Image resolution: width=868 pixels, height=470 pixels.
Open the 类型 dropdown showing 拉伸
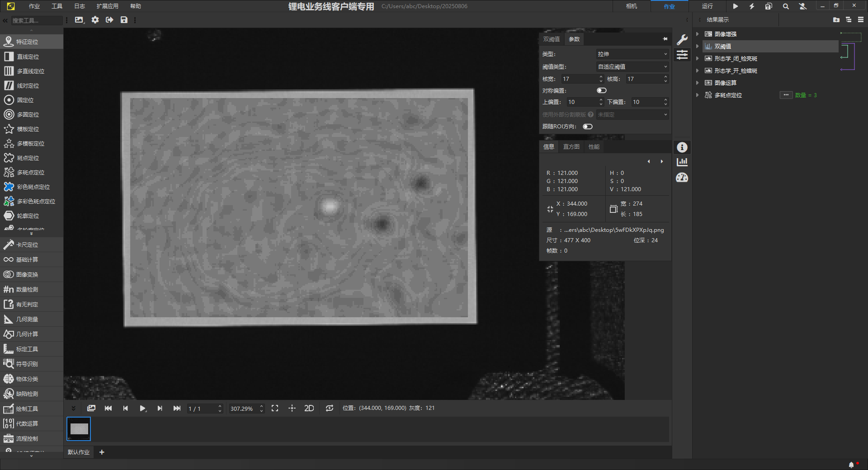tap(632, 54)
